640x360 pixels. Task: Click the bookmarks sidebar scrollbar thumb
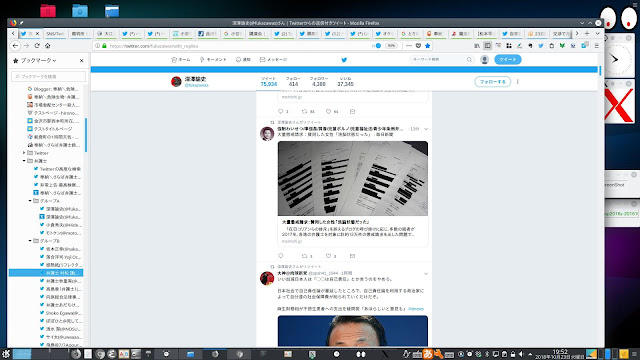86,135
